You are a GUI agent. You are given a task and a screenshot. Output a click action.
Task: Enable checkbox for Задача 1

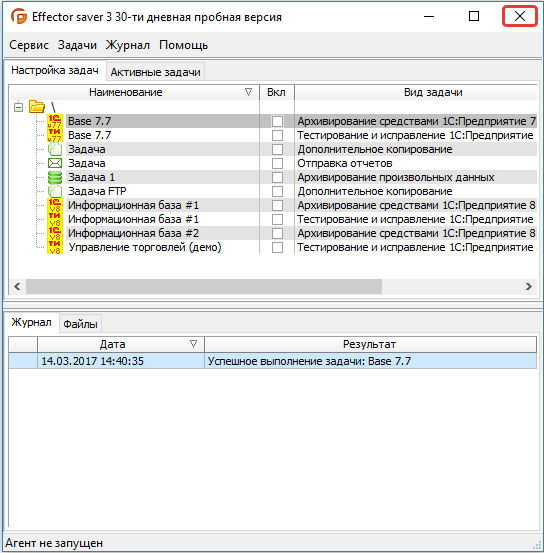click(x=277, y=177)
